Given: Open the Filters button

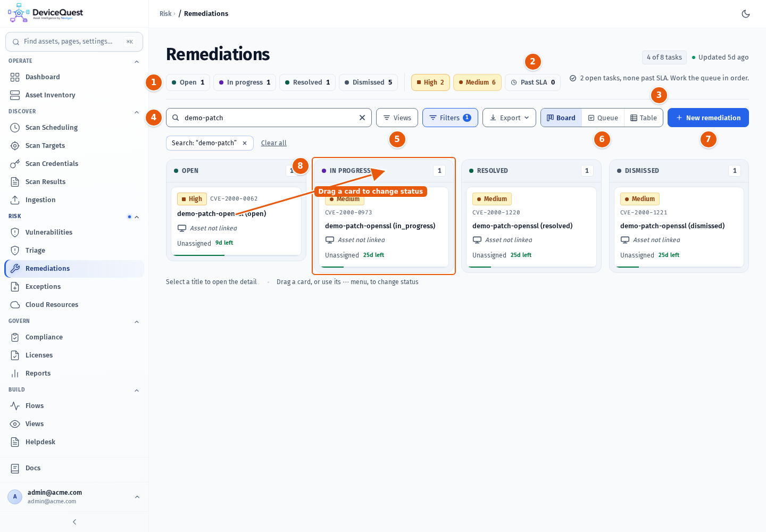Looking at the screenshot, I should coord(450,118).
